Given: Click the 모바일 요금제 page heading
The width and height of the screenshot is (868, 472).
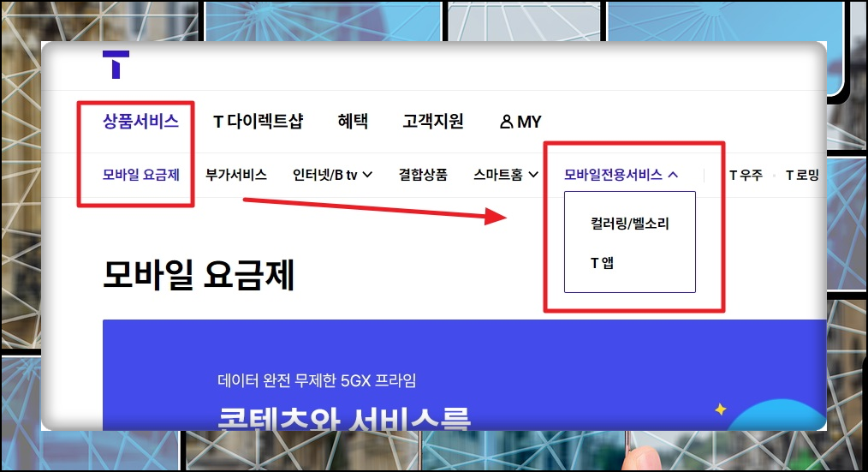Looking at the screenshot, I should [x=199, y=275].
